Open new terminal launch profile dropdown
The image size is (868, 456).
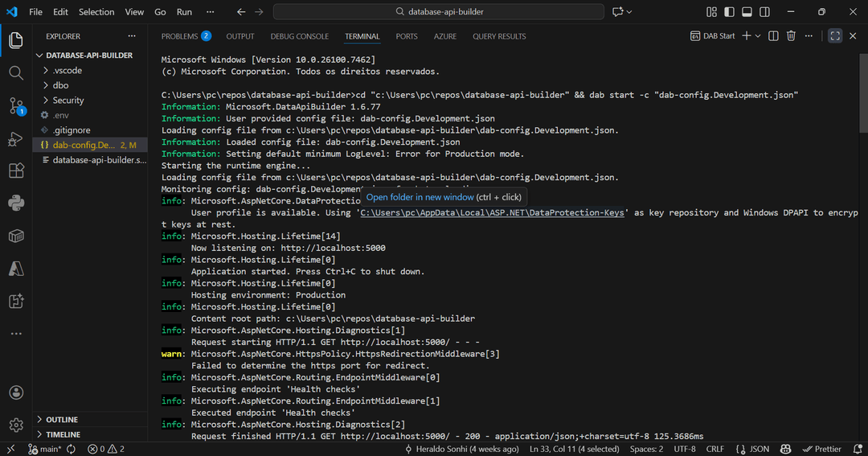coord(758,36)
